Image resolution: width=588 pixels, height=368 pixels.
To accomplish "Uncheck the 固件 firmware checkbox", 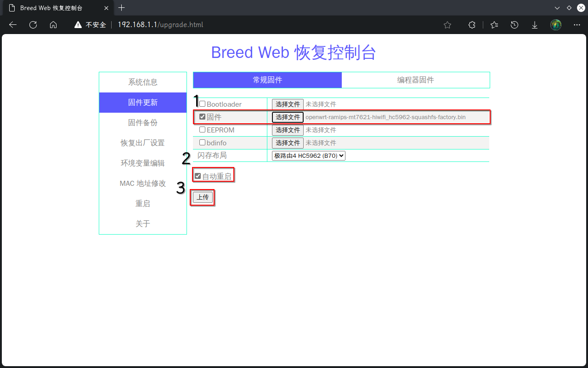I will point(202,117).
